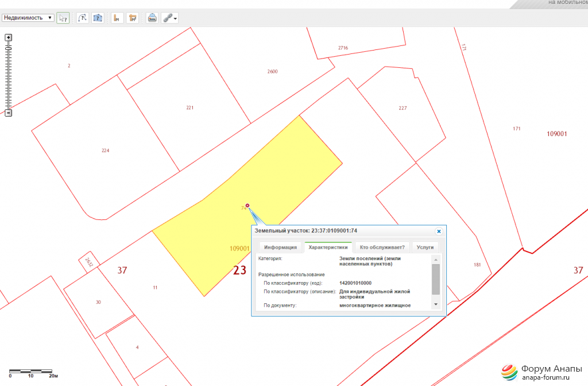Open the Услуги tab
588x386 pixels.
point(425,248)
